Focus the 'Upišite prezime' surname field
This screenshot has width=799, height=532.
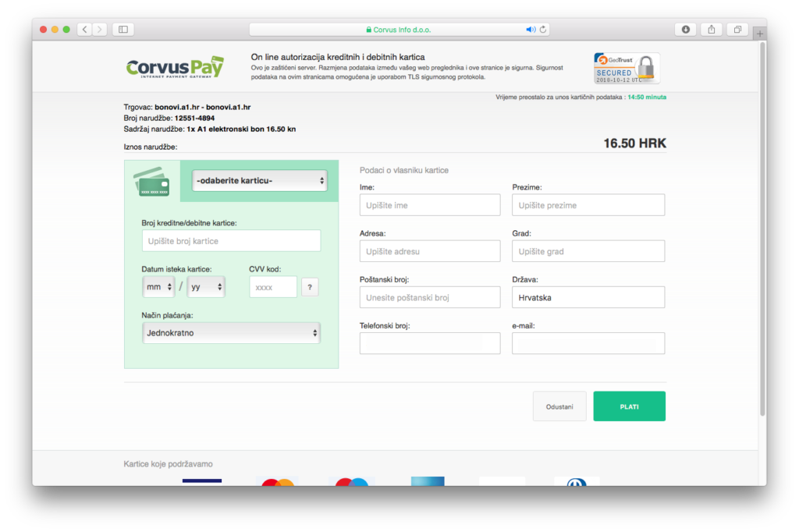click(x=588, y=205)
